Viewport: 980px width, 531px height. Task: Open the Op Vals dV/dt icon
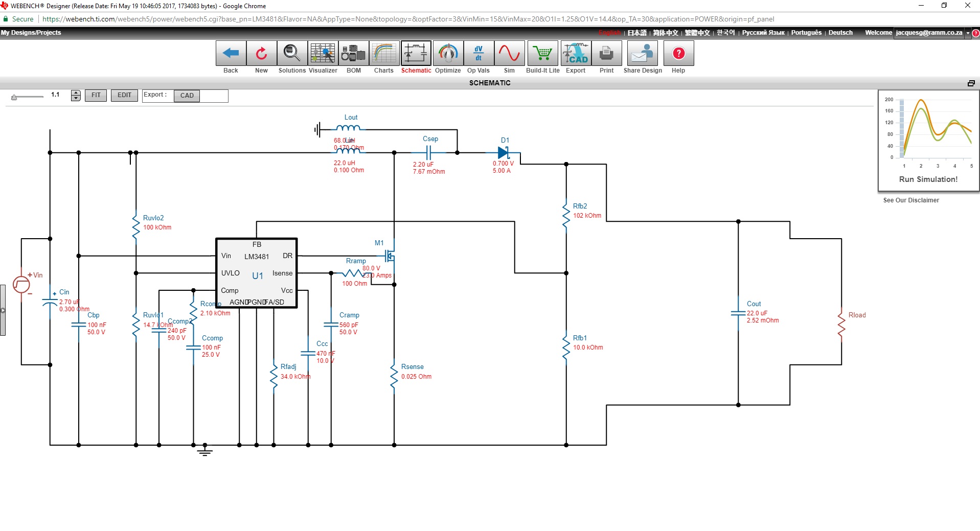(478, 53)
